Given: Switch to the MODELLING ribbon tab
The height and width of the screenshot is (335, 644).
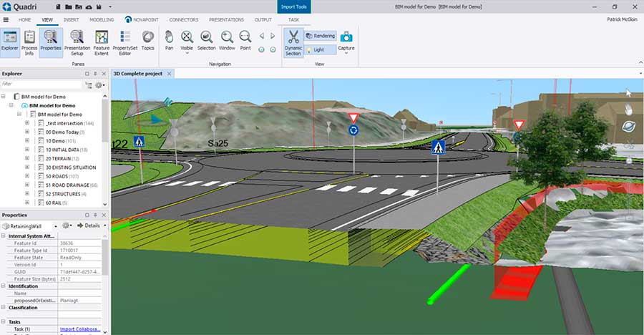Looking at the screenshot, I should 102,19.
